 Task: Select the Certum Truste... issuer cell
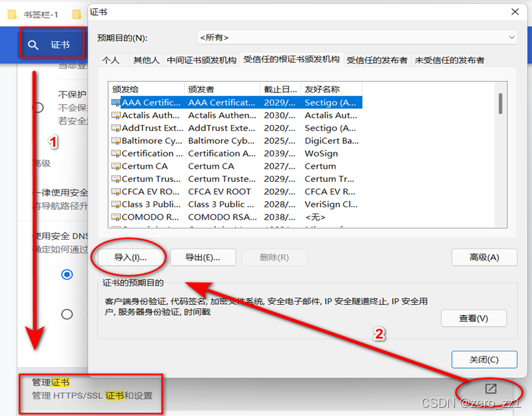tap(222, 178)
